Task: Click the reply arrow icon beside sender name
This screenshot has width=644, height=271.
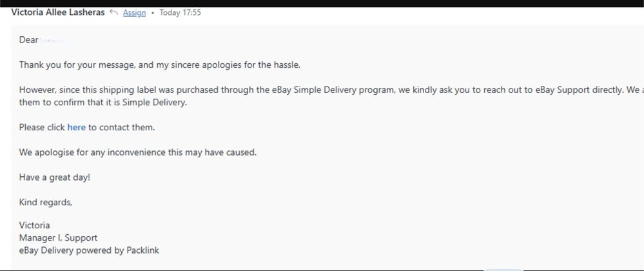Action: click(x=114, y=12)
